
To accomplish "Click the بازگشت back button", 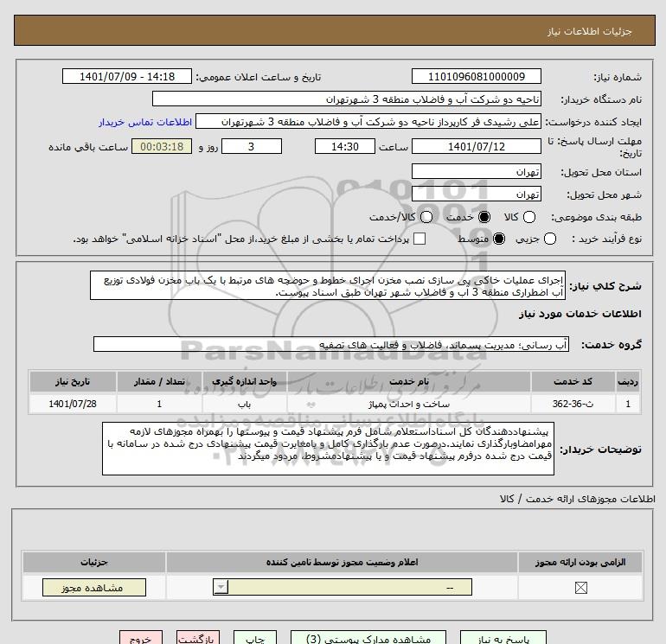I will pos(198,638).
